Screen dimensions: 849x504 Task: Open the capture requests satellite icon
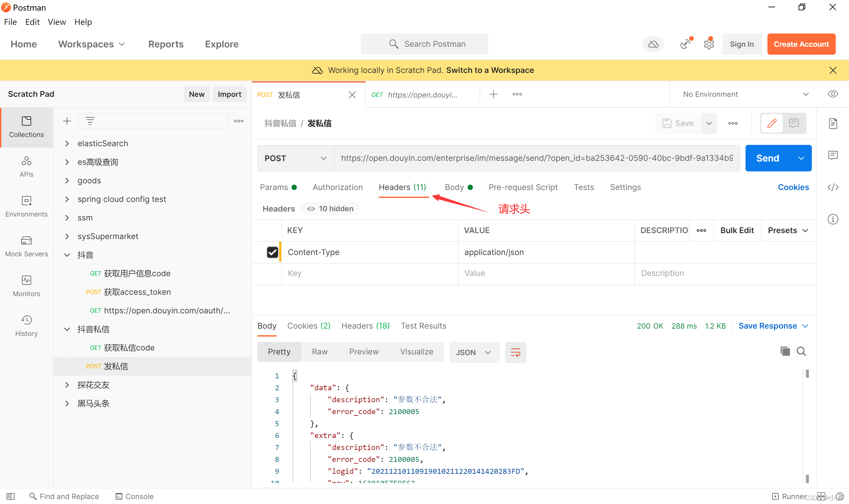[x=686, y=44]
